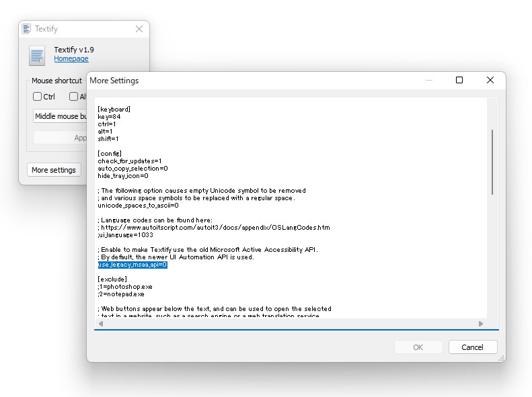Screen dimensions: 532x397
Task: Click the large Textify document logo
Action: pyautogui.click(x=36, y=56)
